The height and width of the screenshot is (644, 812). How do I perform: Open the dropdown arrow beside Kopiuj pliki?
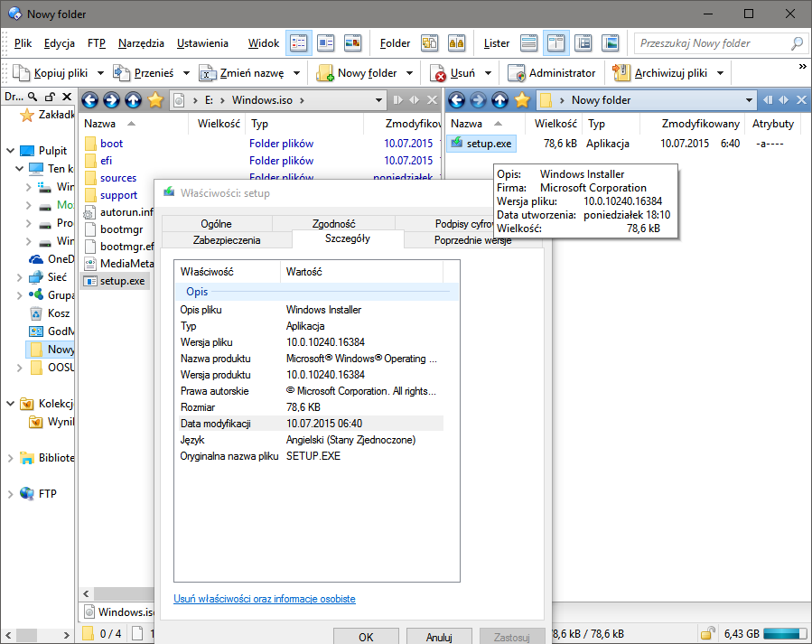99,73
